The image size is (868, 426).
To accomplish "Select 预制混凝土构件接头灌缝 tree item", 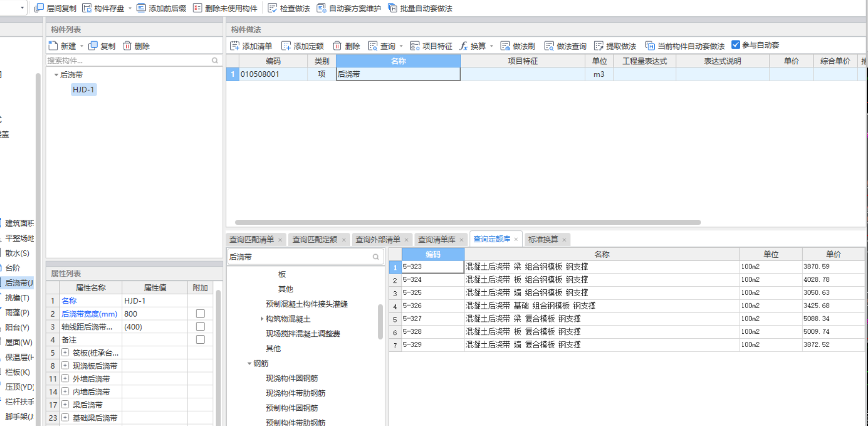I will (306, 304).
